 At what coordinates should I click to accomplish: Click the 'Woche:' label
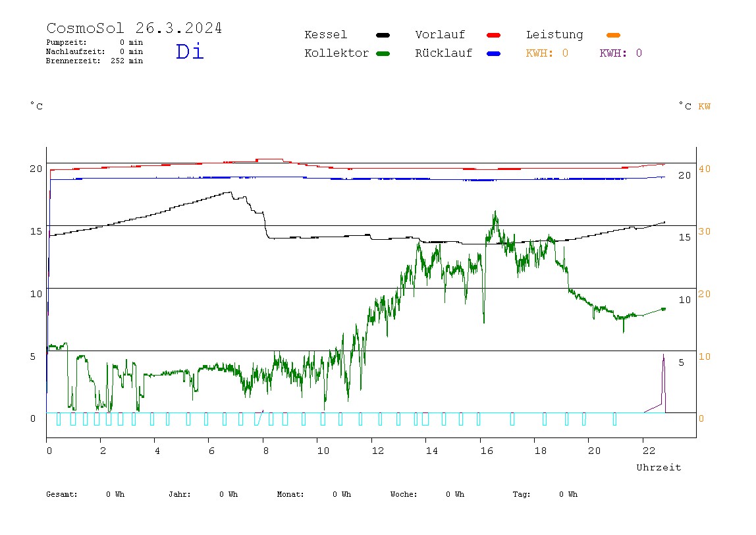coord(404,494)
